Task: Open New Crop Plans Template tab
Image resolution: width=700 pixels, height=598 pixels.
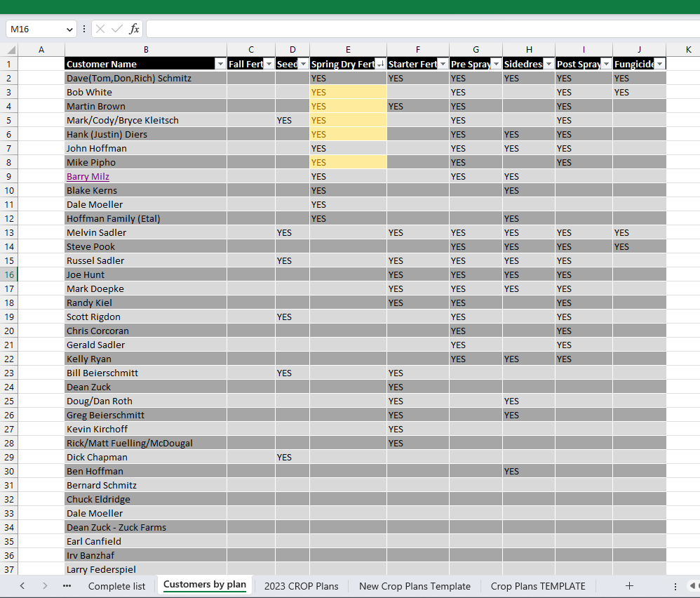Action: point(415,586)
